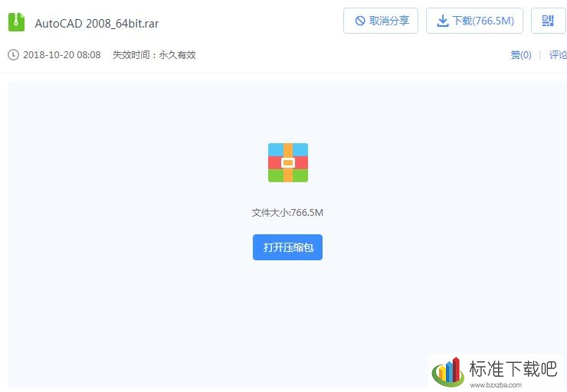Click the clock icon beside the date
The width and height of the screenshot is (567, 392).
click(x=13, y=55)
